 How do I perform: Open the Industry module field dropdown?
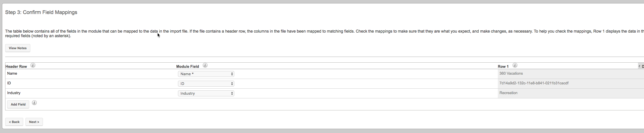(x=206, y=93)
